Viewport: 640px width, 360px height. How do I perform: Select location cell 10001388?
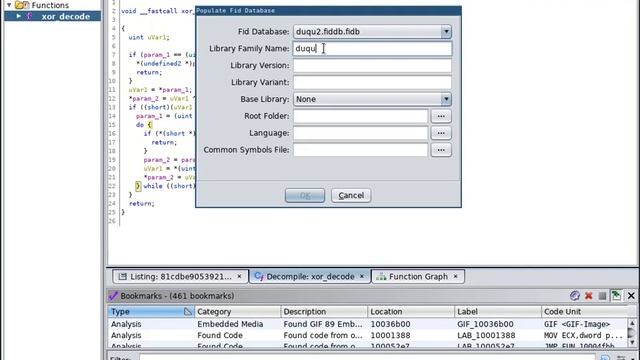pyautogui.click(x=411, y=336)
